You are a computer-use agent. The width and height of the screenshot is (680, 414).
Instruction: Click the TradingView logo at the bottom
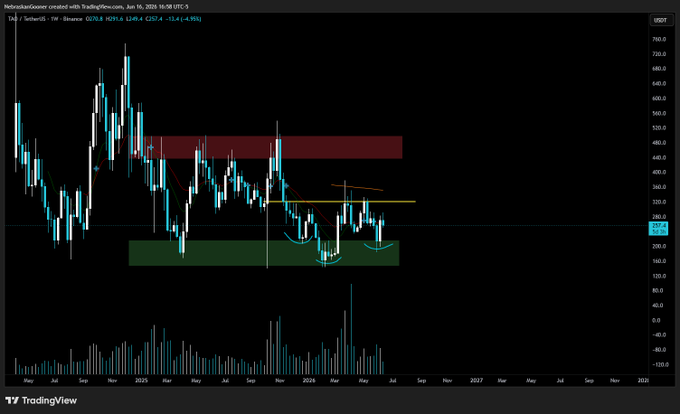pyautogui.click(x=41, y=401)
